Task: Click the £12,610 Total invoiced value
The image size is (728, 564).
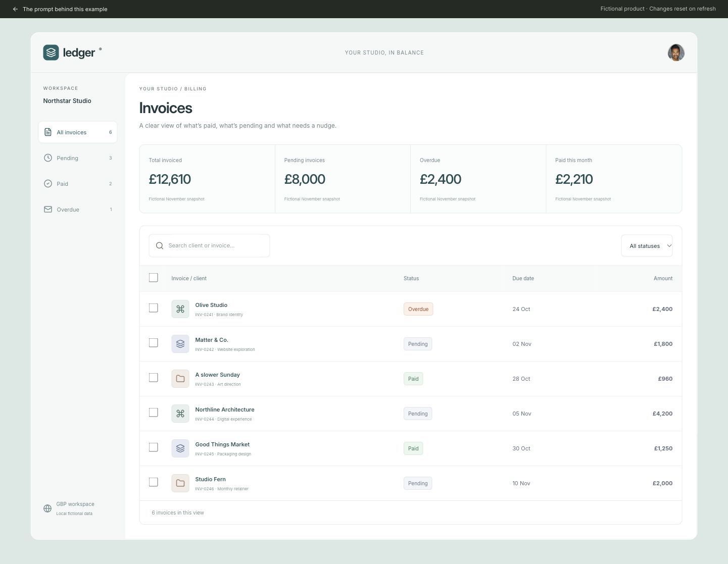Action: [170, 179]
